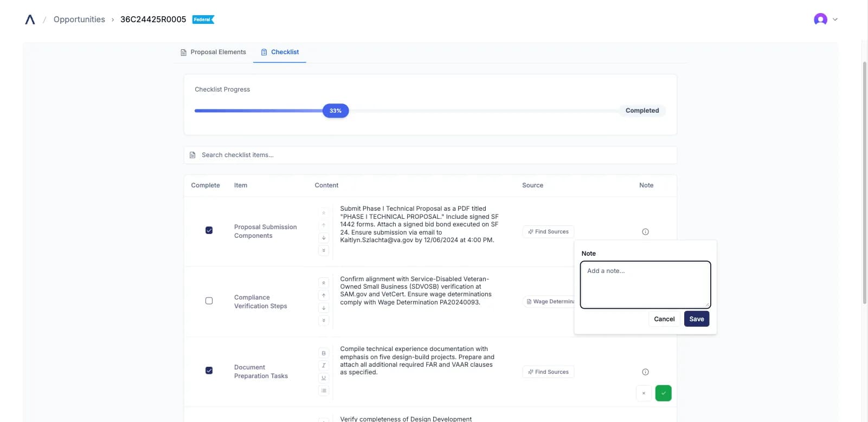This screenshot has height=422, width=868.
Task: Toggle underline in Document Preparation editor
Action: pyautogui.click(x=324, y=378)
